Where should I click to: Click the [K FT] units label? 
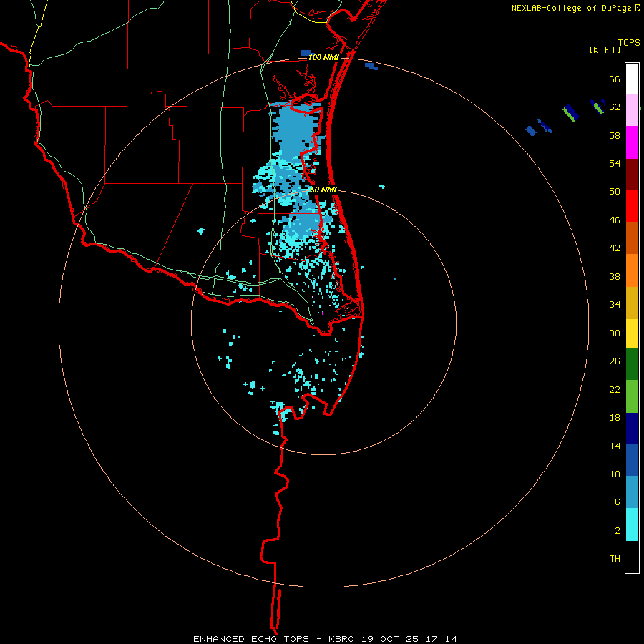tap(605, 49)
